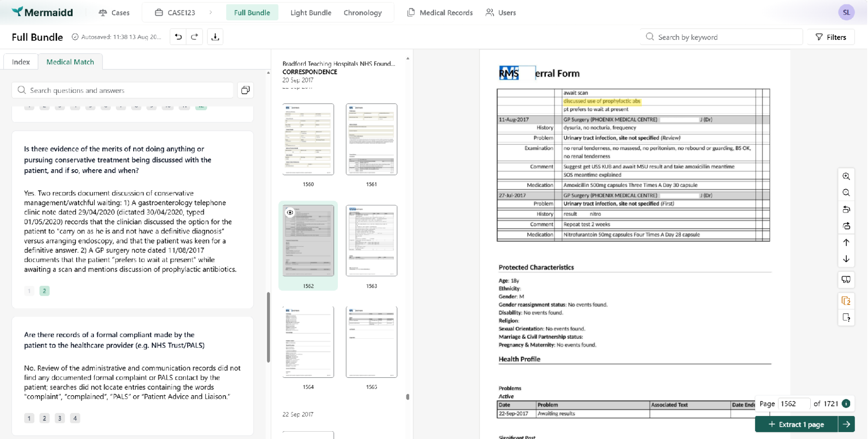
Task: Click the copy answers icon
Action: pos(245,90)
